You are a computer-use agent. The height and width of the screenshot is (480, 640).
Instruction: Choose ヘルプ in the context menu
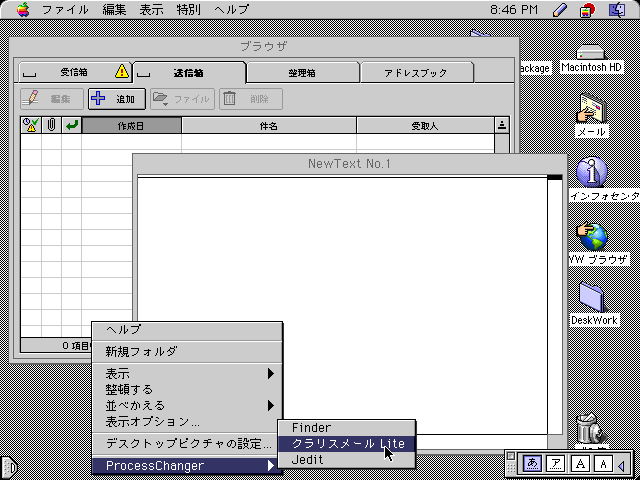point(187,329)
